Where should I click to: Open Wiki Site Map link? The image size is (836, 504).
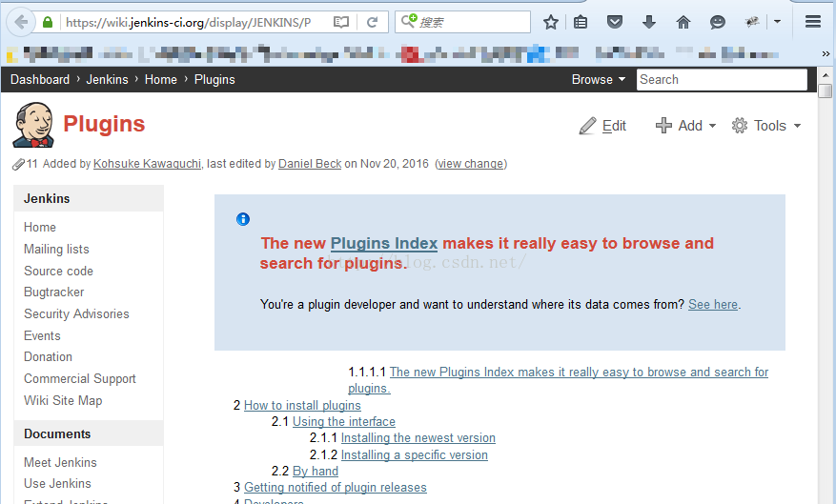coord(63,401)
